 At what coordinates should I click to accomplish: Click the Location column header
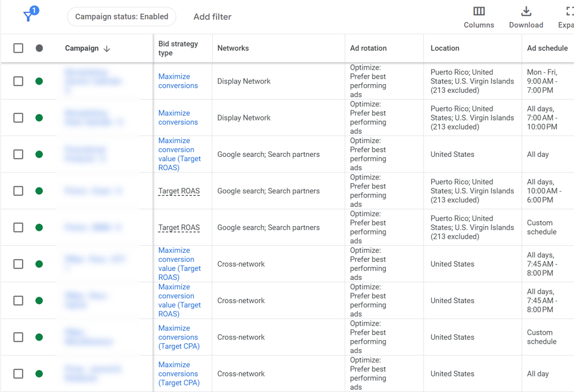[444, 48]
